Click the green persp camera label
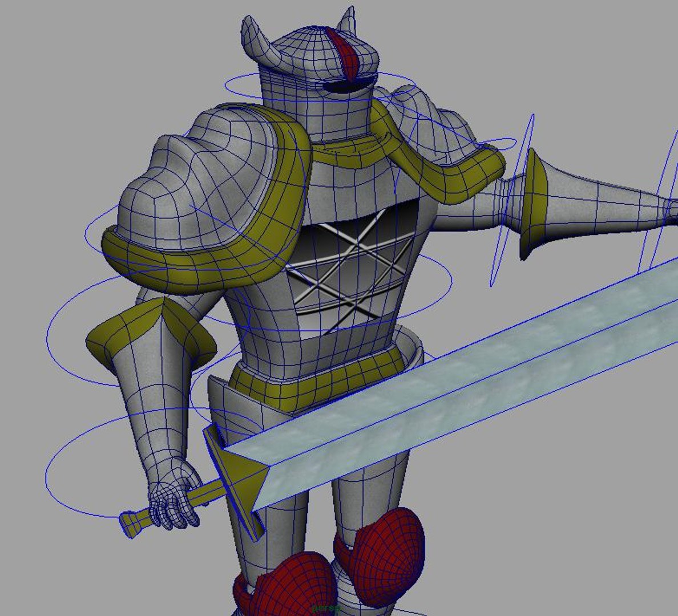Screen dimensions: 678x616 pos(327,608)
